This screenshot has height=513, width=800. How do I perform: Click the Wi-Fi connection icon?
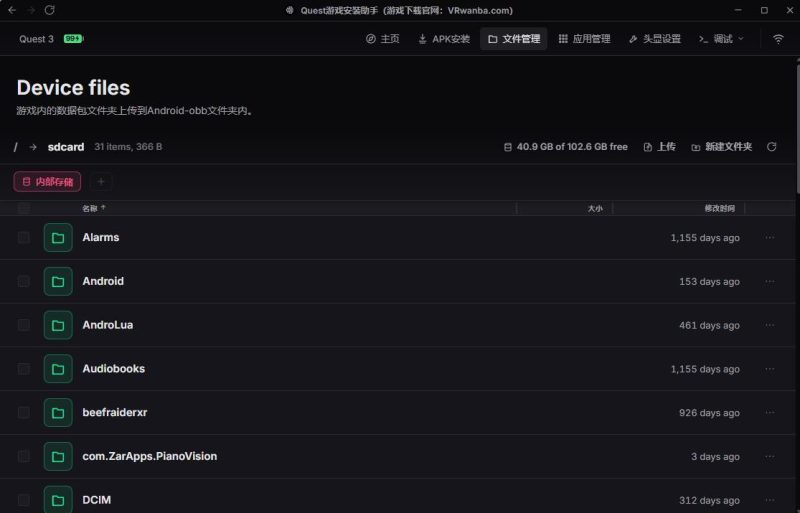pos(778,39)
